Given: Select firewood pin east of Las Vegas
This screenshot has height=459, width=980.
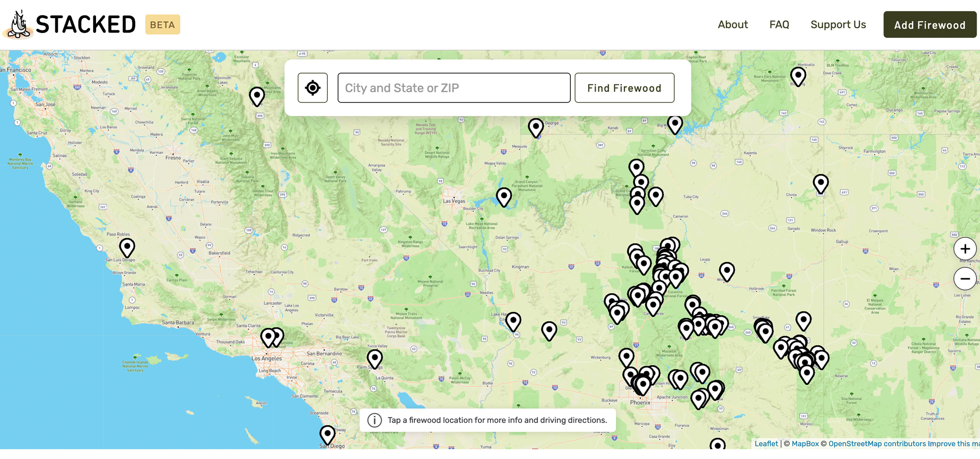Looking at the screenshot, I should pos(504,196).
